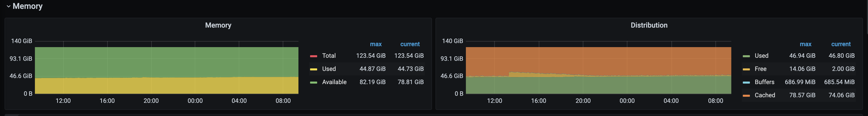Screen dimensions: 868x116
Task: Open the Distribution panel title menu
Action: 649,25
